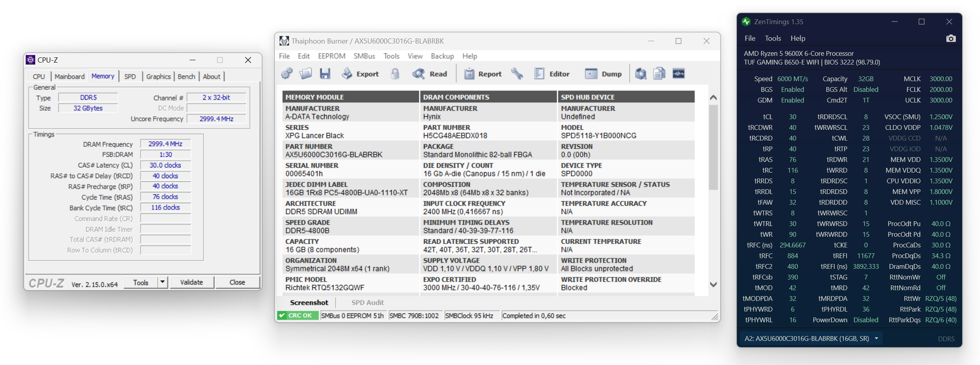Open the EEPROM menu in Thaiphoon Burner

331,56
